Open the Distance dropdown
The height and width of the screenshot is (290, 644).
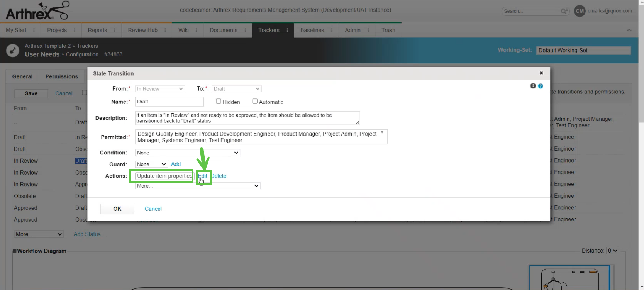click(613, 251)
